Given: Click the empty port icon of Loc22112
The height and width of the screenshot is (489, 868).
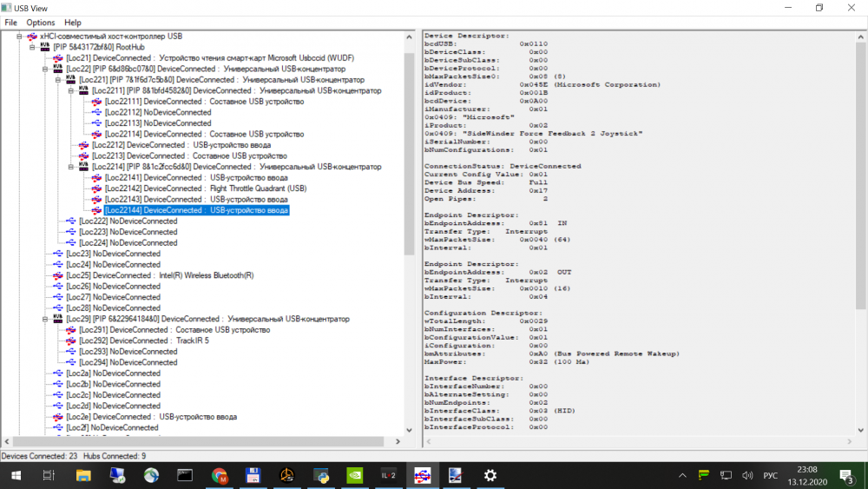Looking at the screenshot, I should [96, 112].
